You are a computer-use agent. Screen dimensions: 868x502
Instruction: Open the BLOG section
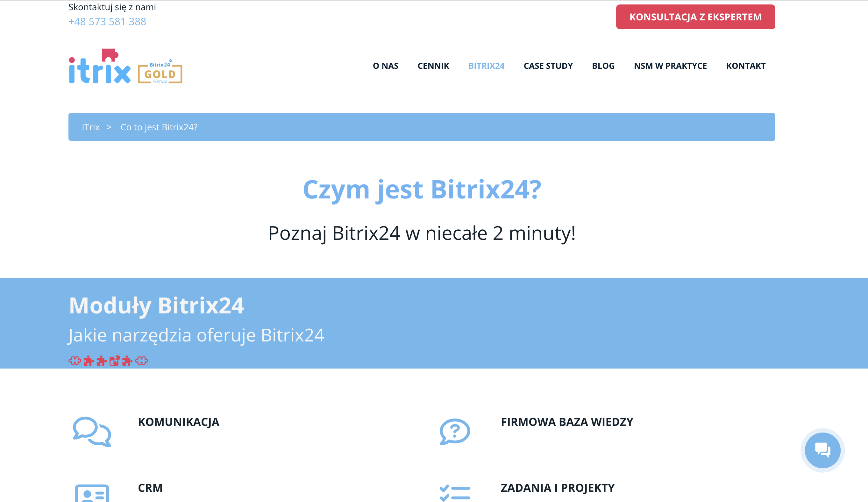(x=603, y=66)
